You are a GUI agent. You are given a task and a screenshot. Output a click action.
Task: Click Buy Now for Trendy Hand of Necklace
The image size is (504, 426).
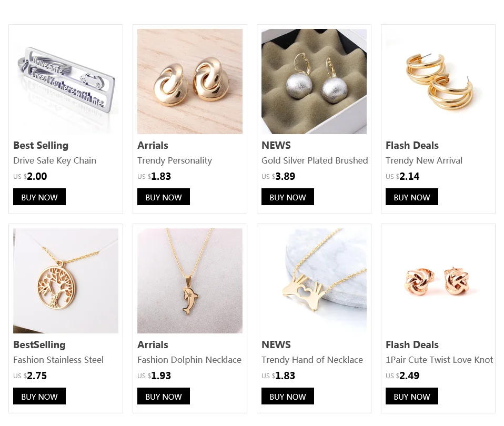point(287,396)
